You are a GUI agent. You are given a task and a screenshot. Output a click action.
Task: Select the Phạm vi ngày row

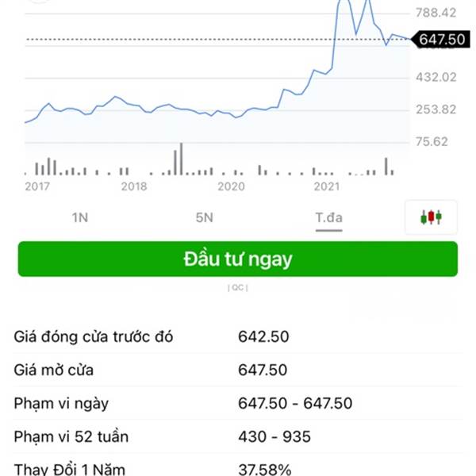(238, 404)
